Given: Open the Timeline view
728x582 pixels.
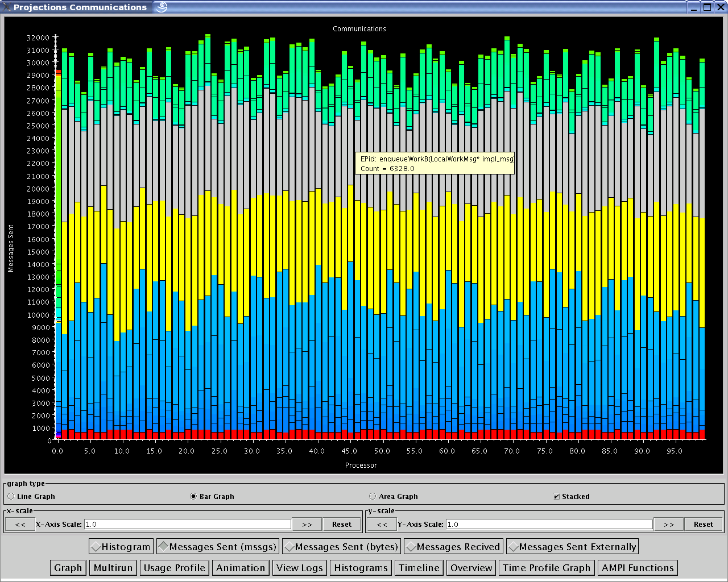Looking at the screenshot, I should pyautogui.click(x=419, y=568).
